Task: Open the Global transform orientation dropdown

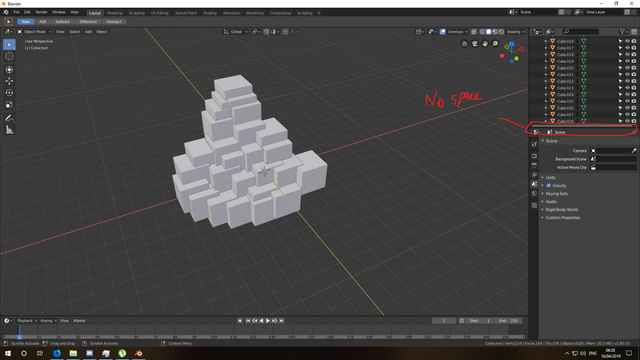Action: [x=236, y=32]
